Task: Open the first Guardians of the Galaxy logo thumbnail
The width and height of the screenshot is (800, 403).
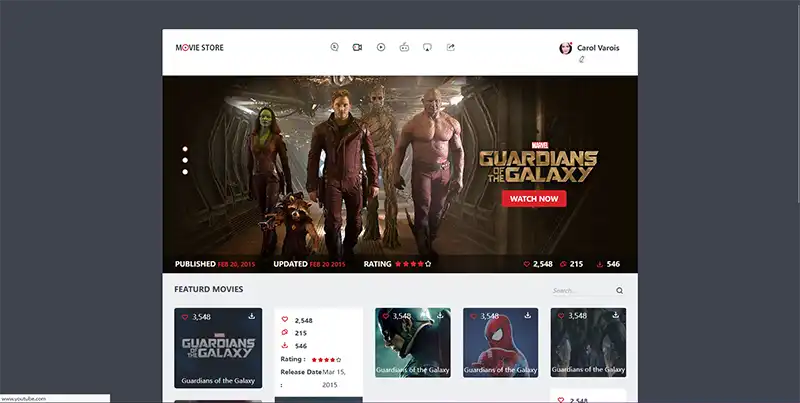Action: pyautogui.click(x=218, y=348)
